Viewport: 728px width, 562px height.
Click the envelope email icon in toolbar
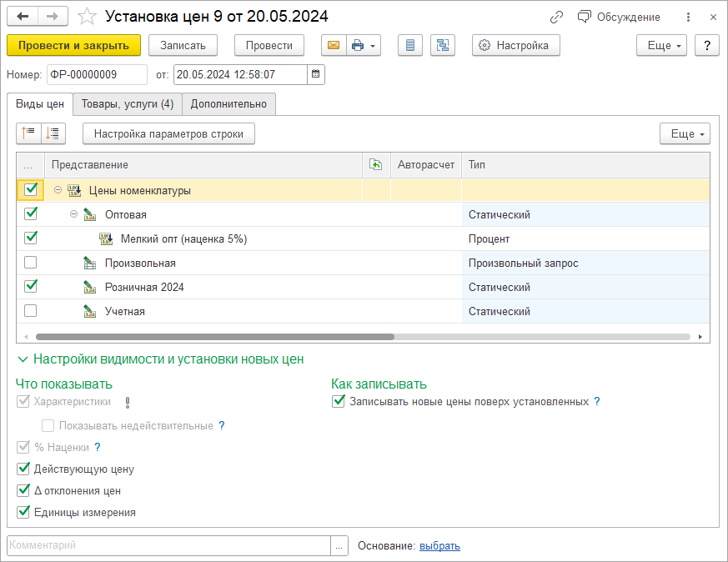(334, 46)
